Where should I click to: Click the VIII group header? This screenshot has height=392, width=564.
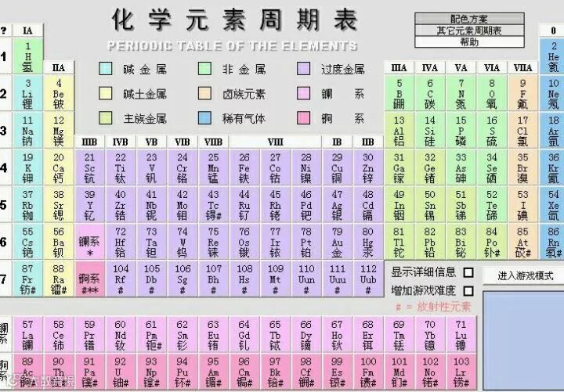[x=275, y=142]
